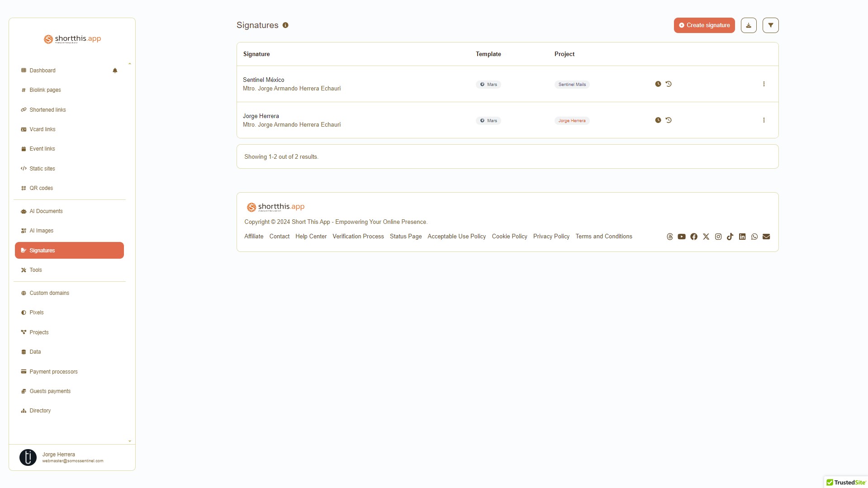
Task: Click the TrustedSite badge
Action: [x=846, y=483]
